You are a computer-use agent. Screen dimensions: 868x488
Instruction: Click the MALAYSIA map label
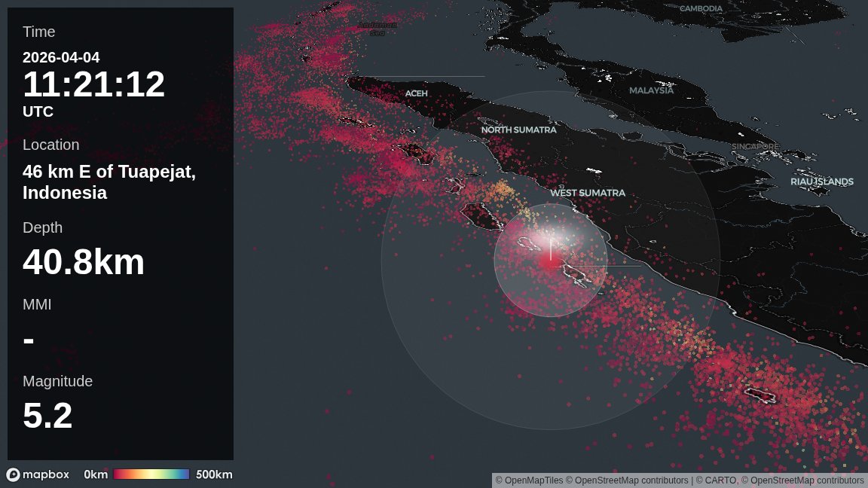pyautogui.click(x=651, y=90)
